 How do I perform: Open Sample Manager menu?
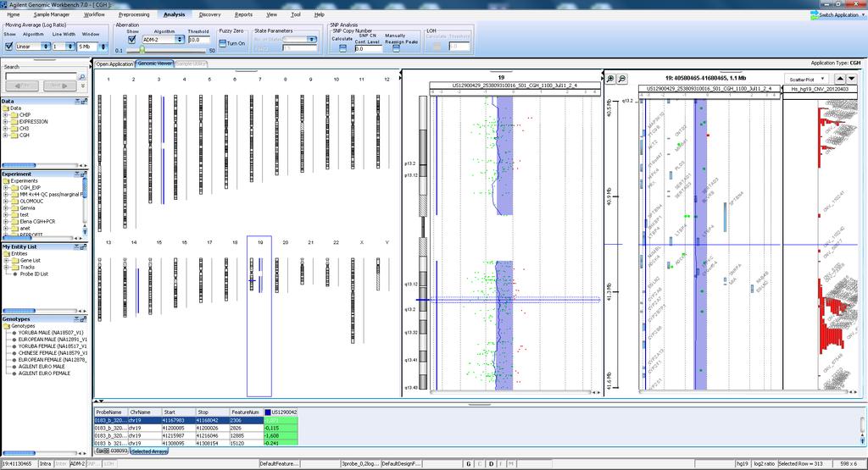point(52,14)
